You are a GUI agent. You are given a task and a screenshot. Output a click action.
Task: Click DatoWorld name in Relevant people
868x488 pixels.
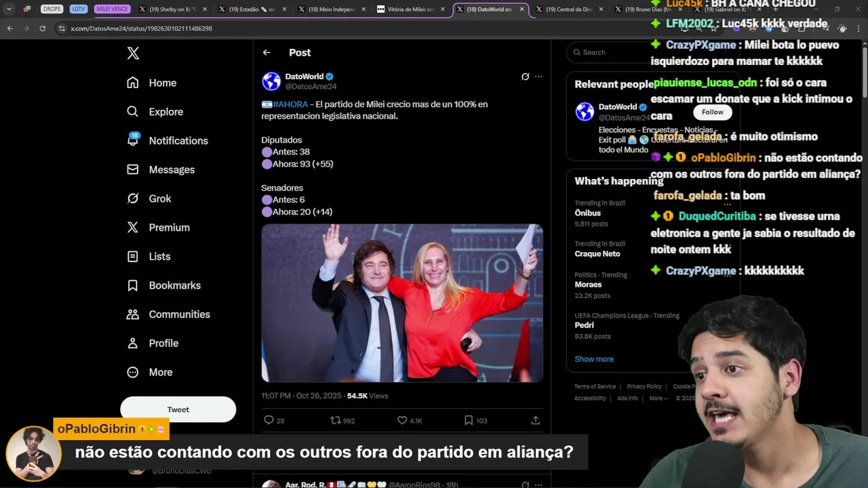(618, 106)
